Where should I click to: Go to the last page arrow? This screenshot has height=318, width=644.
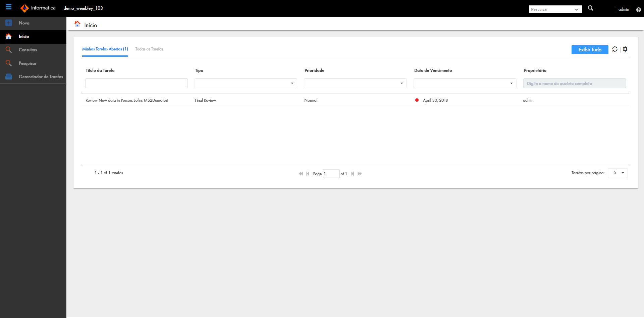pyautogui.click(x=360, y=174)
